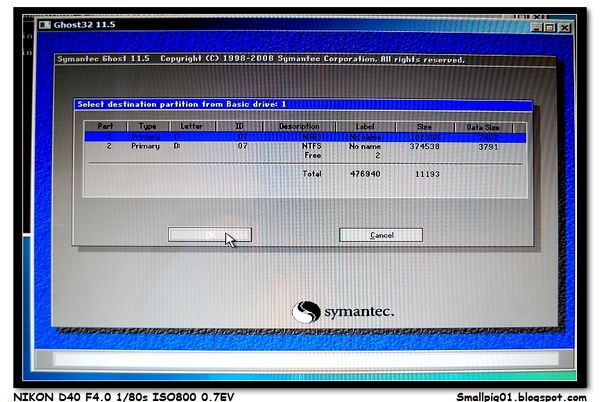Click the 374538 size value
Screen dimensions: 600x402
424,146
